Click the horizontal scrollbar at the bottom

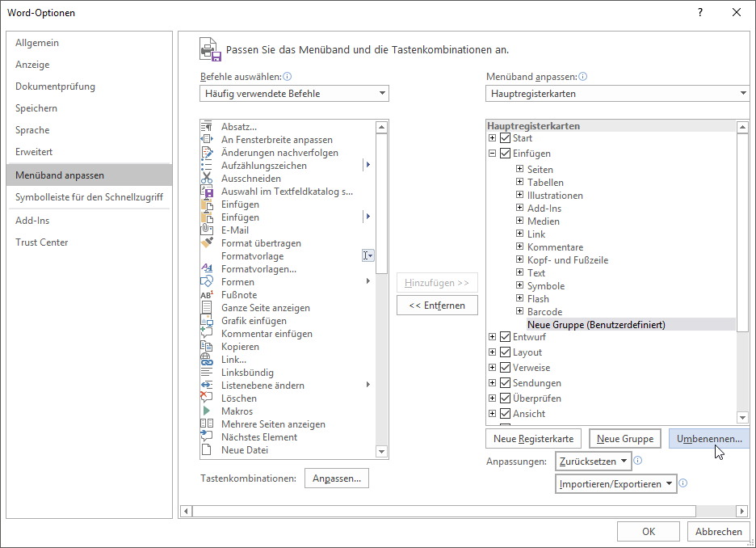(441, 511)
